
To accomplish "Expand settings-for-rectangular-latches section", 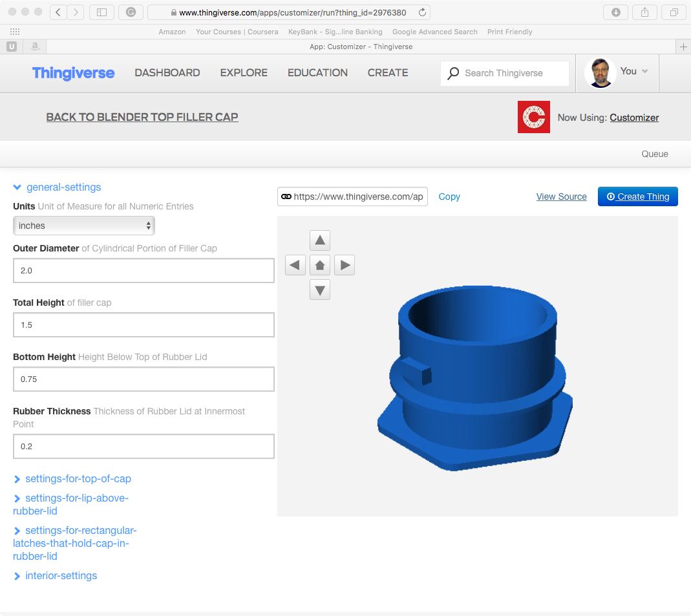I will coord(75,544).
